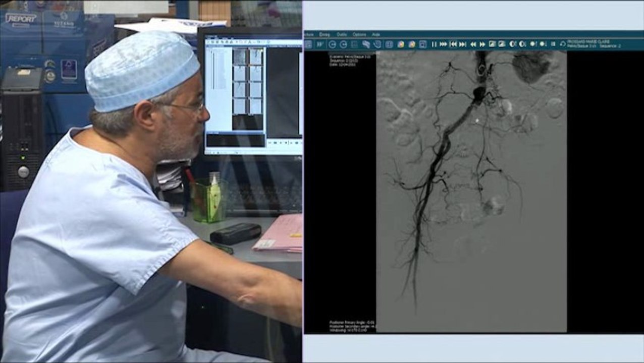Decrease contrast with half-circle down icon
The width and height of the screenshot is (644, 363).
point(522,44)
